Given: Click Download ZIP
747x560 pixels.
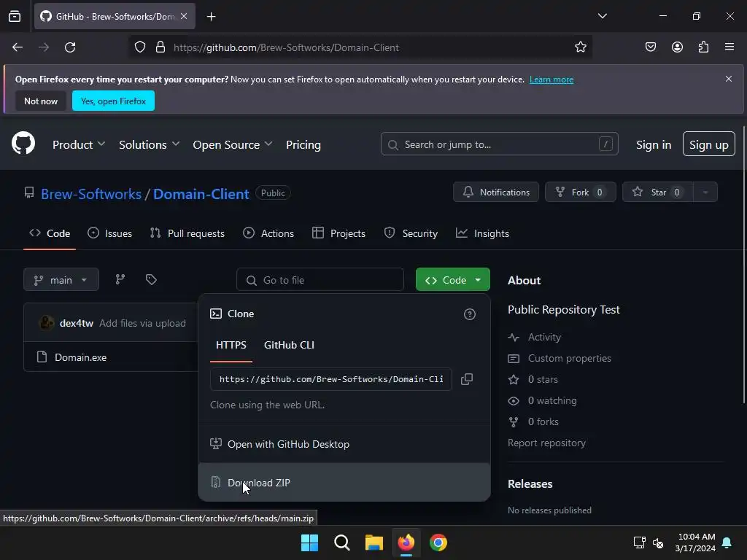Looking at the screenshot, I should [x=344, y=483].
